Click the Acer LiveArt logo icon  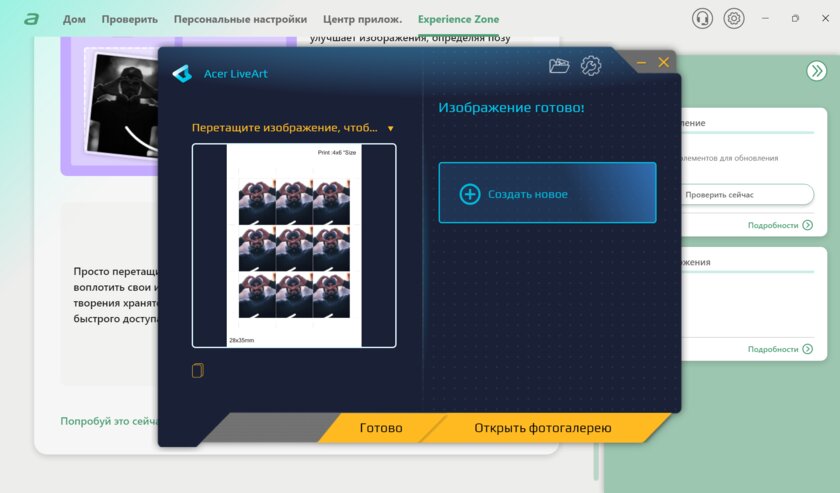click(182, 73)
